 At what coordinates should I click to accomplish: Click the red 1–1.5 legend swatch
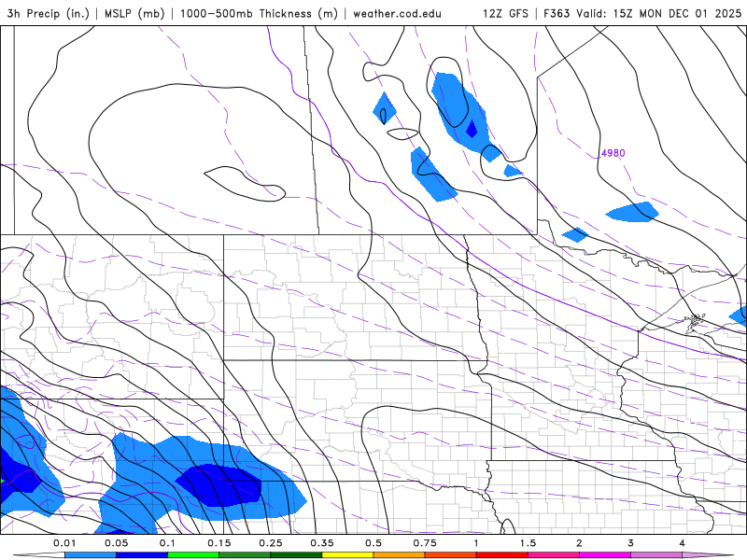(502, 555)
